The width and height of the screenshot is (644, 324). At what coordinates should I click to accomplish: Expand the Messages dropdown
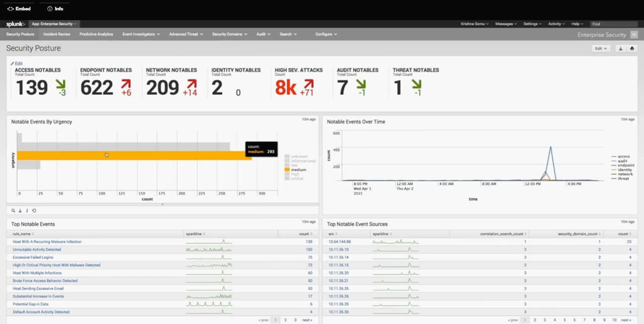click(506, 24)
